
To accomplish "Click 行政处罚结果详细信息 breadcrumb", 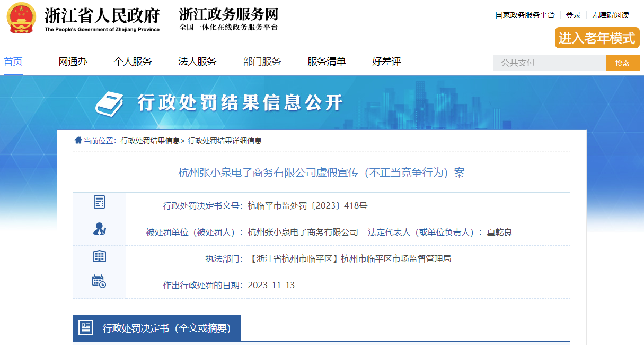I will pyautogui.click(x=225, y=141).
